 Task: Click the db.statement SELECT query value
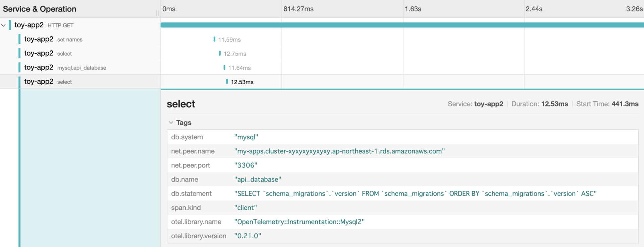[415, 194]
